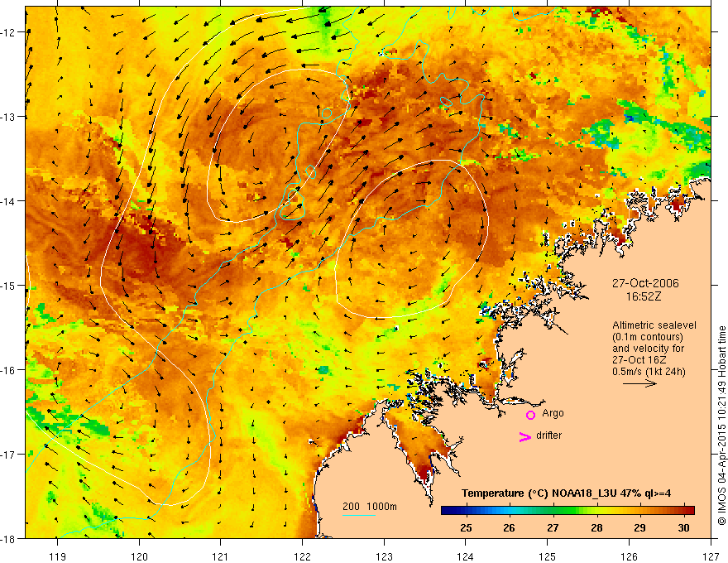The image size is (728, 563).
Task: Click the longitude axis label 127
Action: 711,556
